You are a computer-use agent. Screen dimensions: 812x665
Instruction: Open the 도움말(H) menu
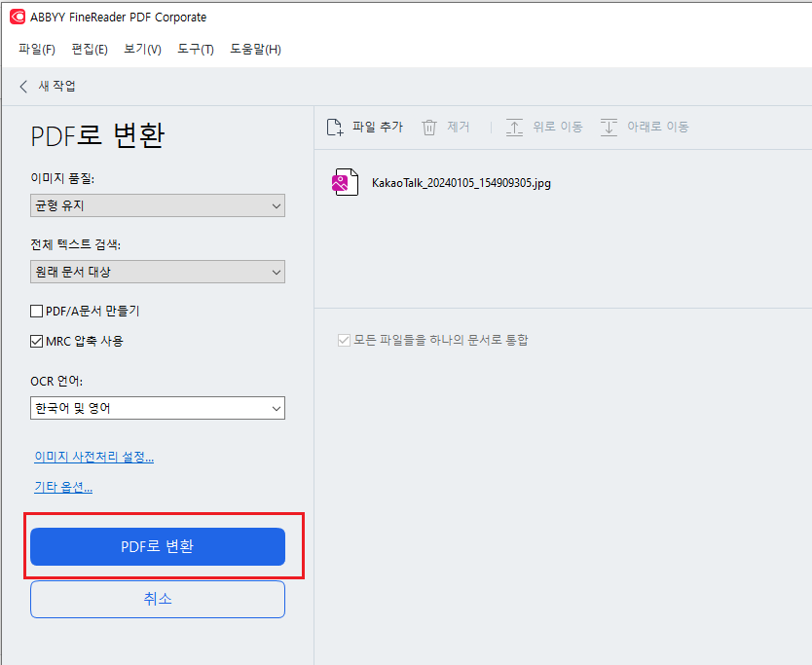click(x=255, y=50)
